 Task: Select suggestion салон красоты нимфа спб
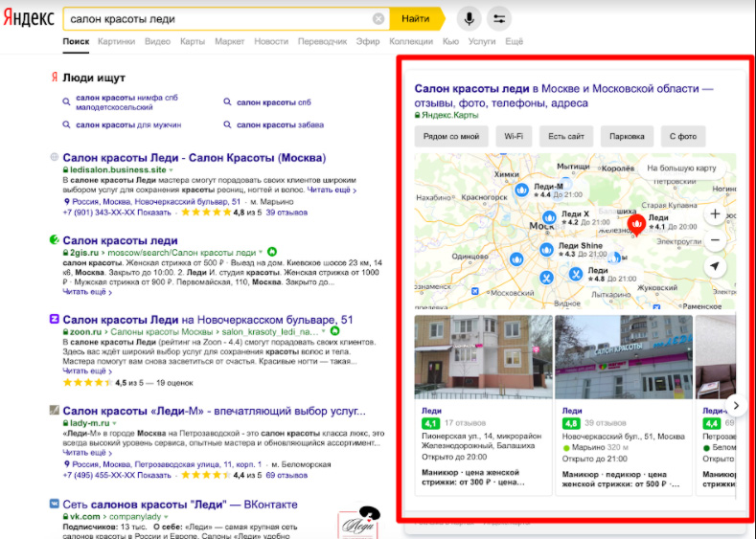(126, 102)
